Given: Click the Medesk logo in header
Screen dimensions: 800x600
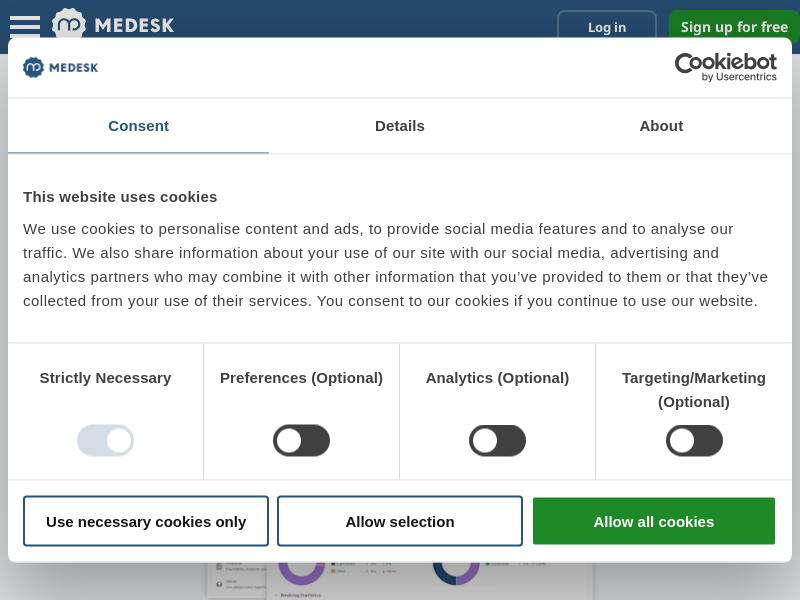Looking at the screenshot, I should point(69,23).
